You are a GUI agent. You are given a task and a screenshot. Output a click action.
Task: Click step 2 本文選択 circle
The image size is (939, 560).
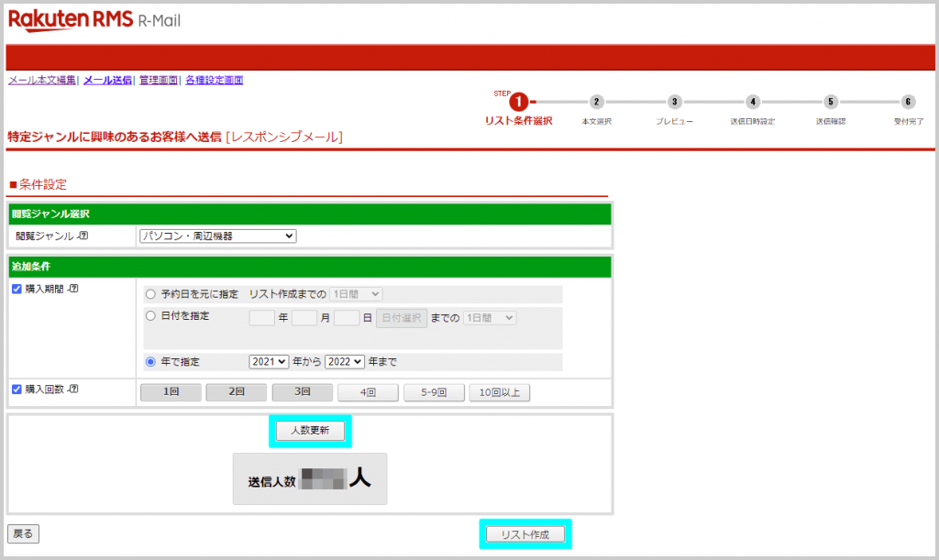[597, 103]
